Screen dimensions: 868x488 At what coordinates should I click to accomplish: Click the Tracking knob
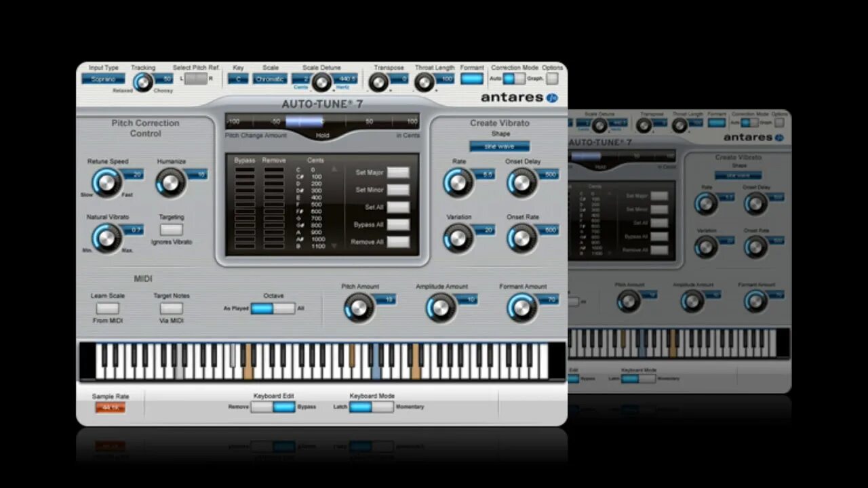[142, 83]
